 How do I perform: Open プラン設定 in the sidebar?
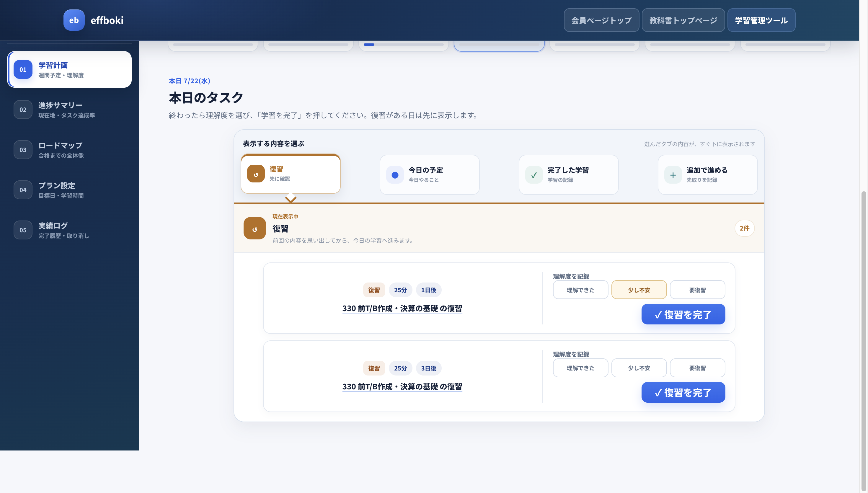coord(69,190)
